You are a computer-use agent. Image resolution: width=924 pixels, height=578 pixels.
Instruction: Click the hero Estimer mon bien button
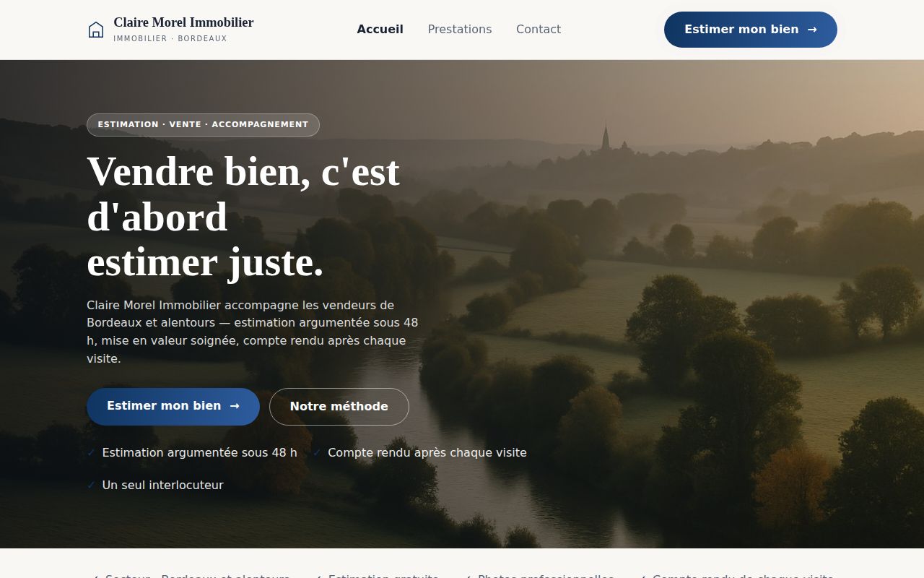[173, 407]
